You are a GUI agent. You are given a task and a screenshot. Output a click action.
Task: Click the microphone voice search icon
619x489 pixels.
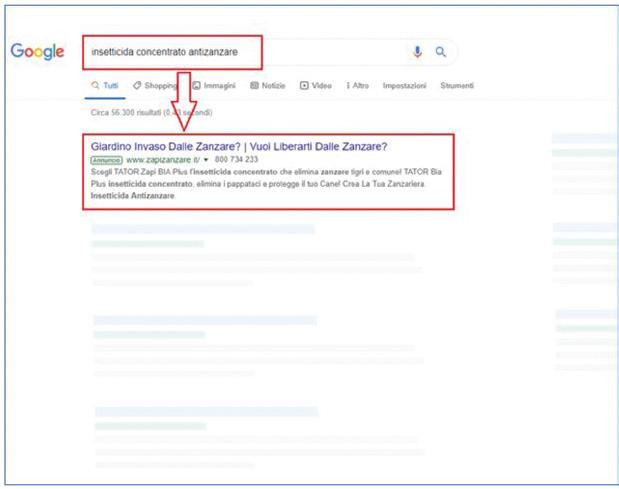click(x=417, y=52)
